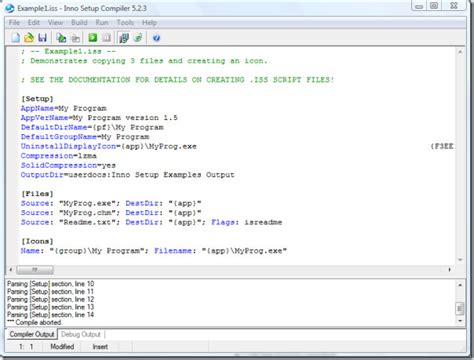Viewport: 474px width, 360px height.
Task: Click the "Demonstrates copying 3 files" comment
Action: (144, 61)
